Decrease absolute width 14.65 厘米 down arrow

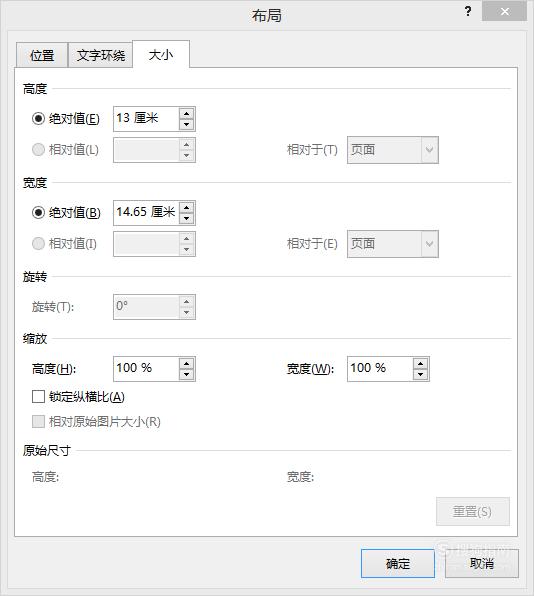186,218
